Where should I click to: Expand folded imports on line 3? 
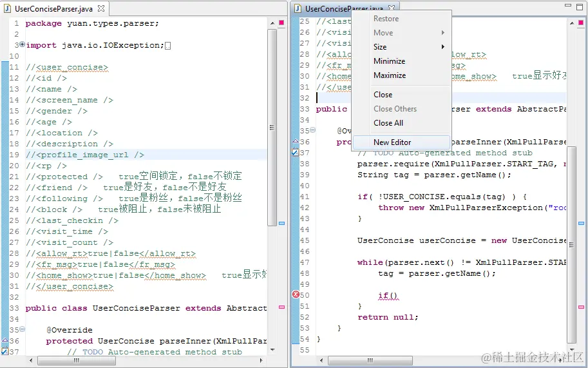click(22, 44)
